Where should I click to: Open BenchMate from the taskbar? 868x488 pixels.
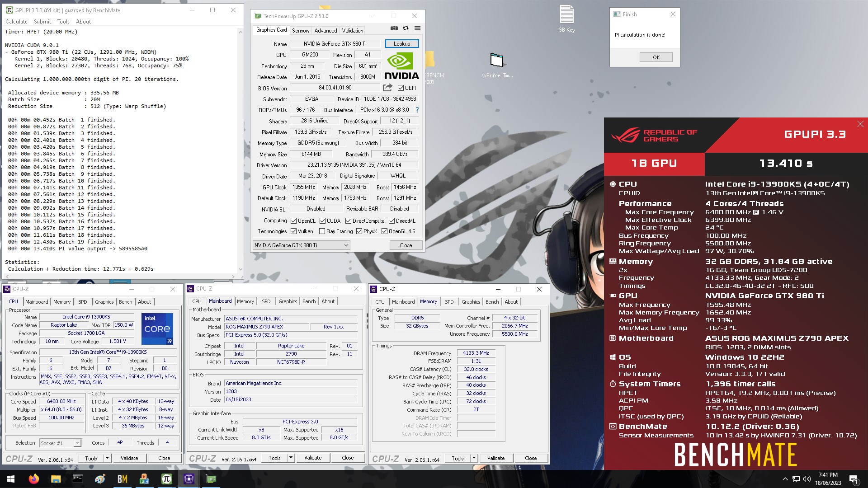tap(122, 479)
